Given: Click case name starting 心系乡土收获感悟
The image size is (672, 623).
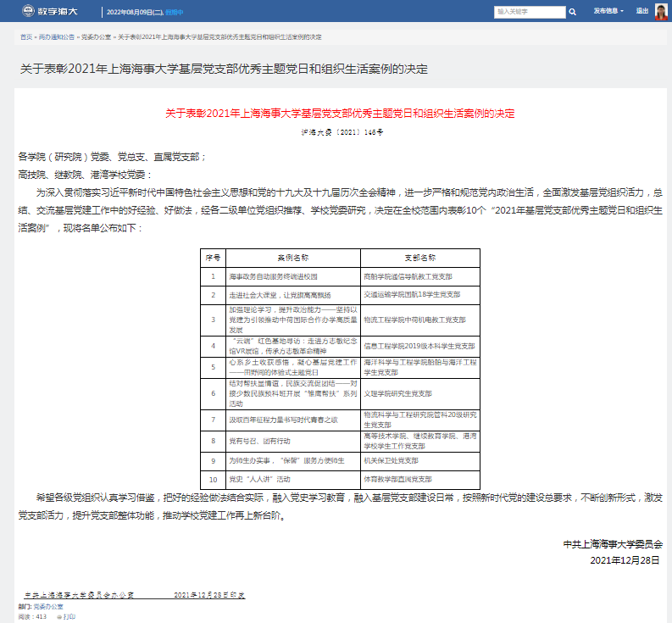Looking at the screenshot, I should tap(292, 368).
